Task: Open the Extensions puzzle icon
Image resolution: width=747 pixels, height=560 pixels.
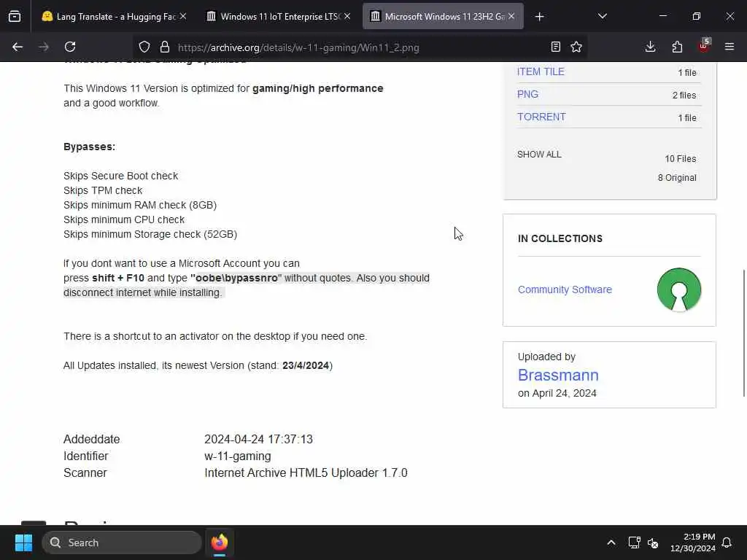Action: 677,47
